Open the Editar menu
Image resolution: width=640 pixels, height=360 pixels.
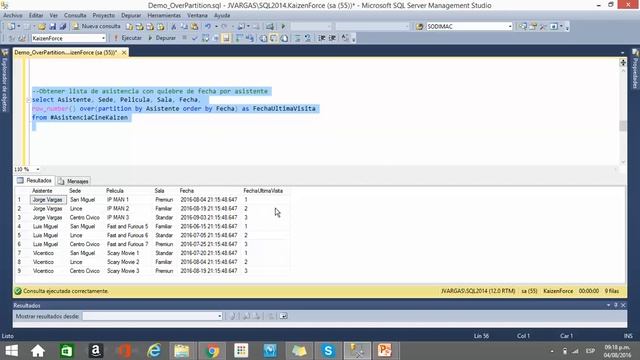[x=36, y=15]
